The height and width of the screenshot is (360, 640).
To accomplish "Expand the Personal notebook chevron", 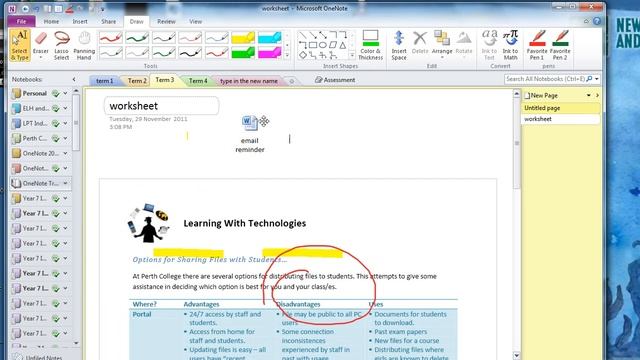I will 65,93.
